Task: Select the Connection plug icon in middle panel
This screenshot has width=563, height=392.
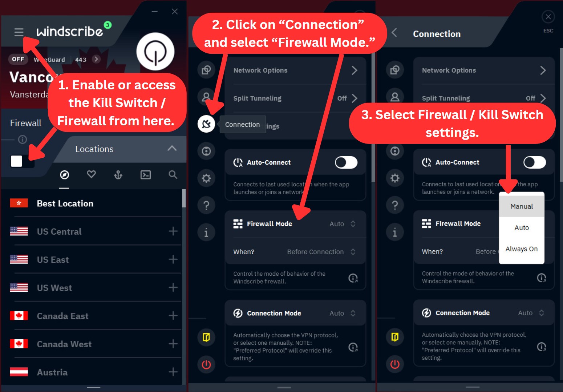Action: tap(206, 124)
